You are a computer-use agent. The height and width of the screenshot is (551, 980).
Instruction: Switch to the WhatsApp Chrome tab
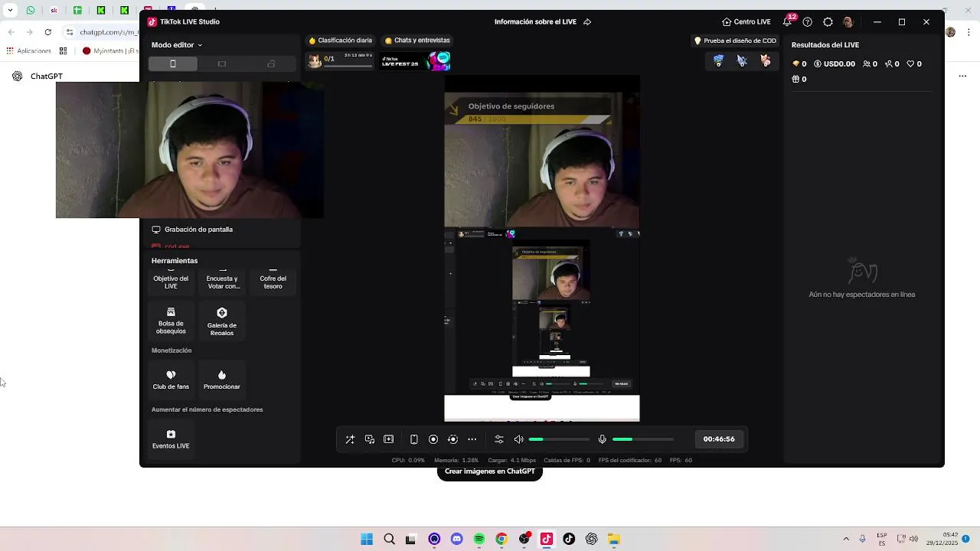[31, 11]
